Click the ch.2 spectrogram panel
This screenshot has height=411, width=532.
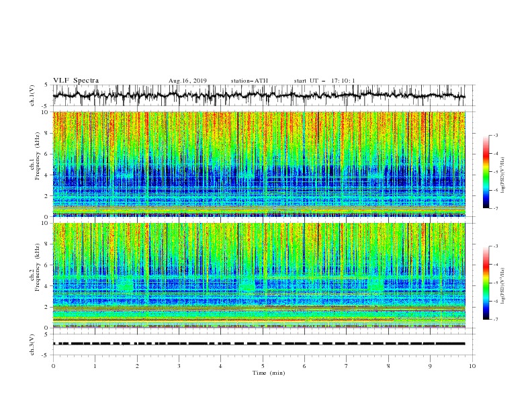259,275
